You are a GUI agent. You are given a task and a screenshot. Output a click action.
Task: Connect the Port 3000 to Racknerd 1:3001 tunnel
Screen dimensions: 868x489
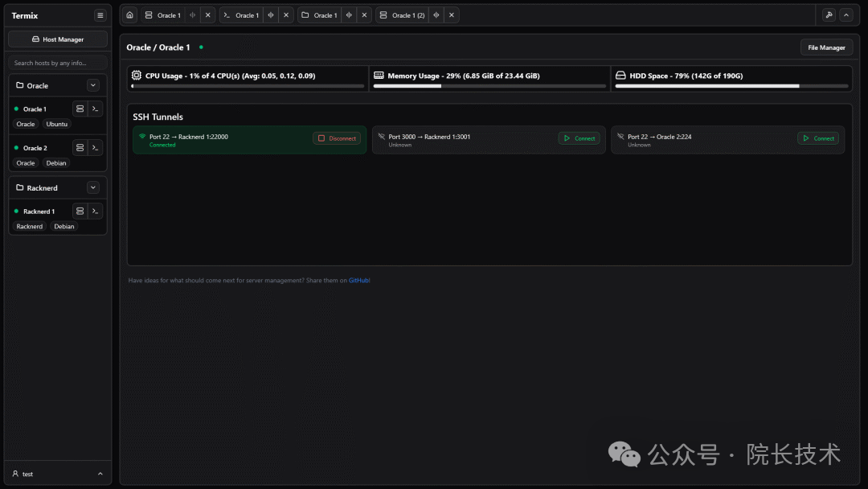[x=579, y=138]
